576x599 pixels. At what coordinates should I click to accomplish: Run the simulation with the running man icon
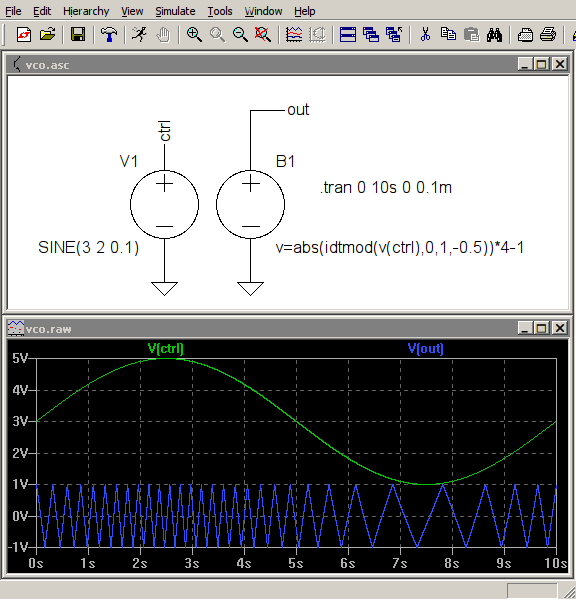[139, 35]
